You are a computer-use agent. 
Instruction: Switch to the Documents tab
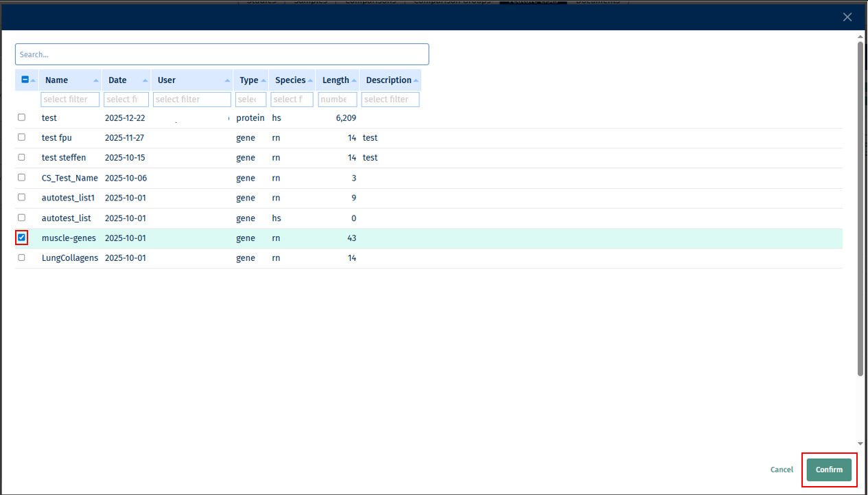[x=598, y=3]
